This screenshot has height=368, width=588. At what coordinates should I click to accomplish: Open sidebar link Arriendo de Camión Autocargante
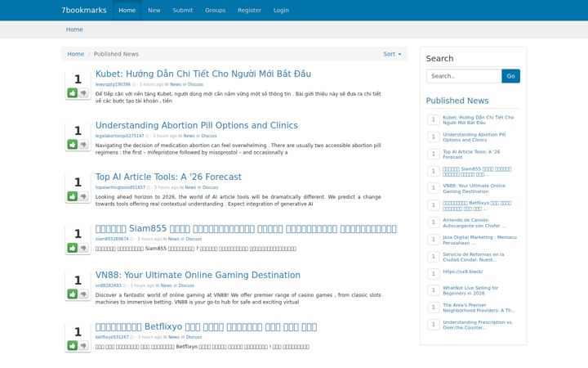coord(474,223)
